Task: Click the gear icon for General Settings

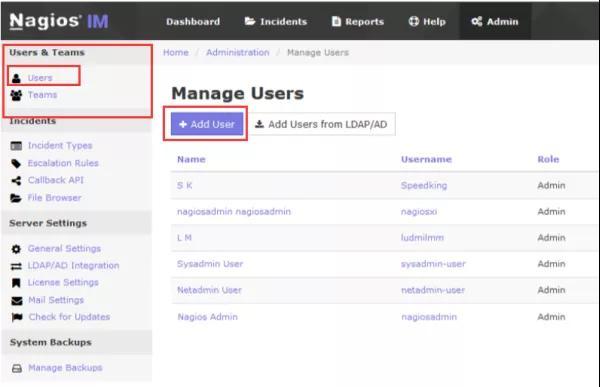Action: click(16, 249)
